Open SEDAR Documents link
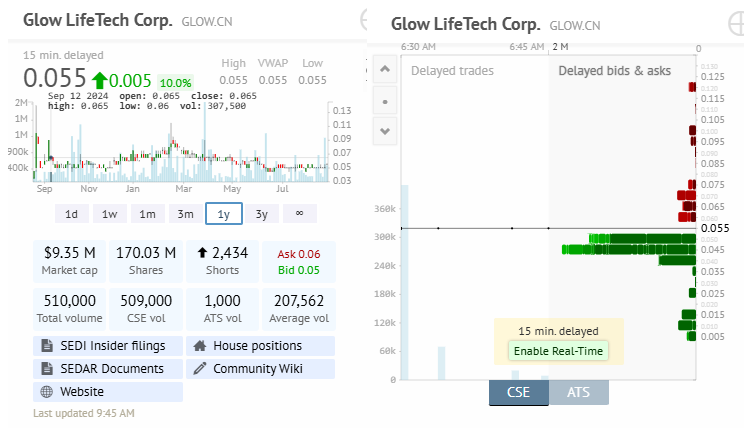 coord(108,369)
